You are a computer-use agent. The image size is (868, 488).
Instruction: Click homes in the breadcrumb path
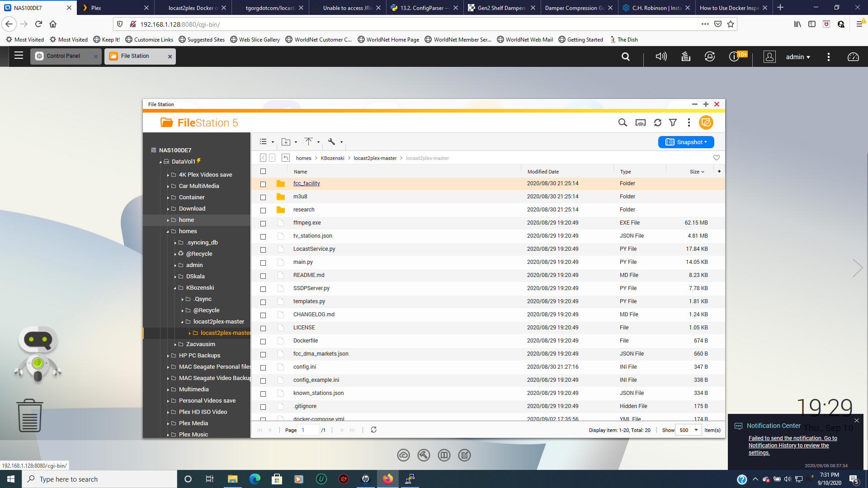click(303, 158)
